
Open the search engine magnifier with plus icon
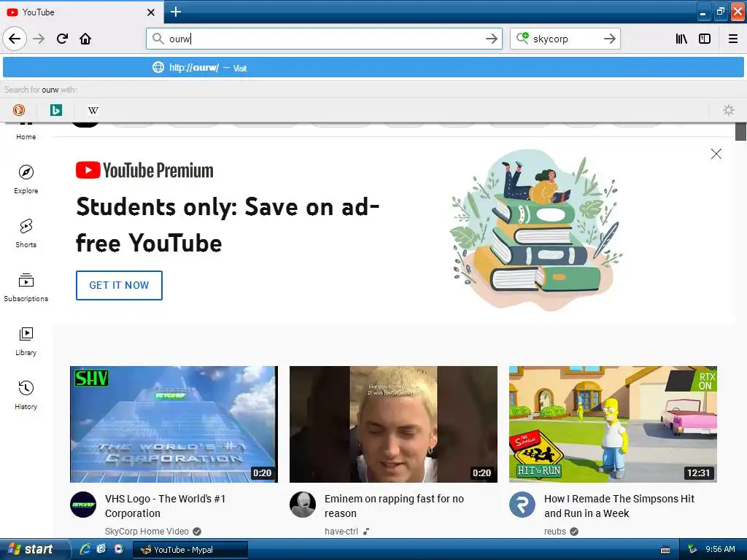(522, 38)
